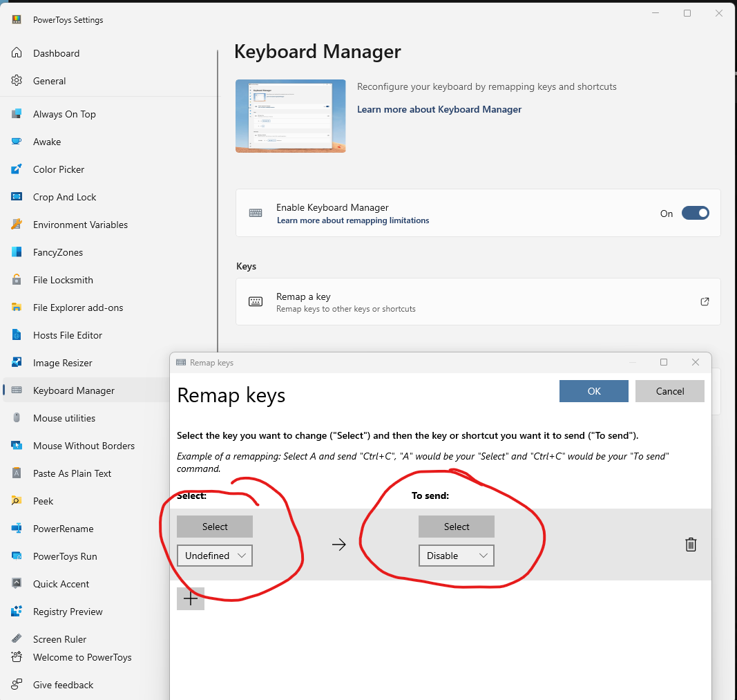Click the Image Resizer sidebar icon
Image resolution: width=737 pixels, height=700 pixels.
point(17,363)
